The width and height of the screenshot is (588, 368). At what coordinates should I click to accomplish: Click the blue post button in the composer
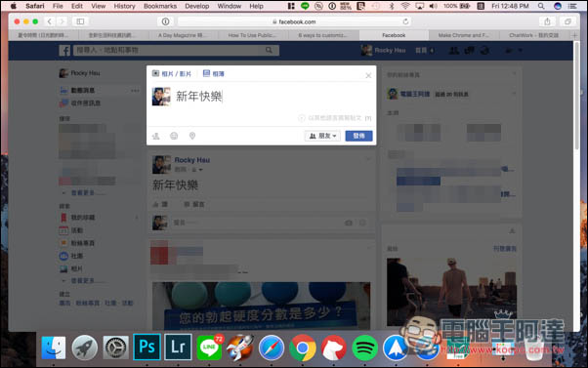click(358, 136)
